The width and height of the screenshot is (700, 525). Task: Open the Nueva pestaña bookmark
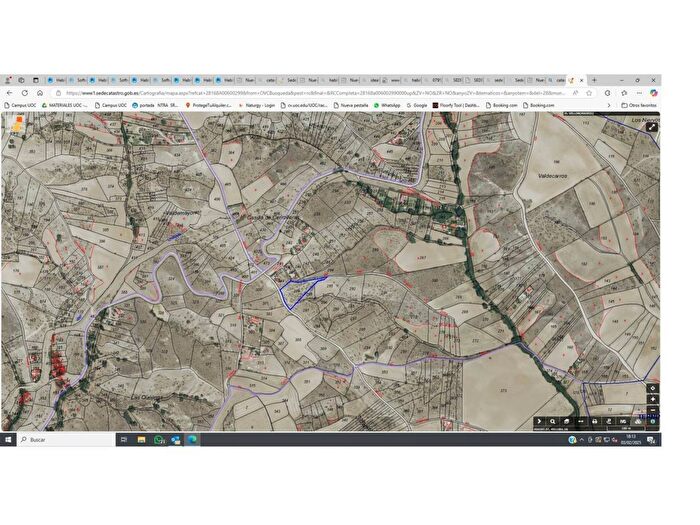click(351, 105)
